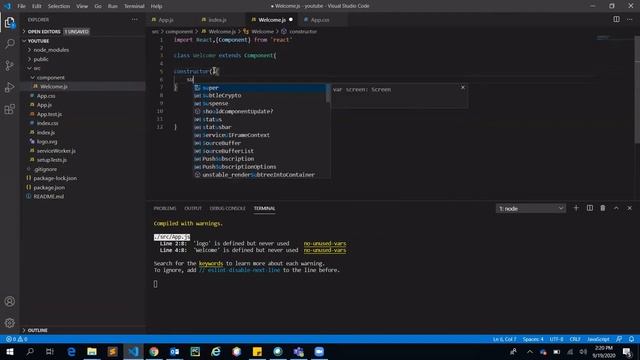Open Outlook from the taskbar
The height and width of the screenshot is (360, 640).
click(x=175, y=351)
